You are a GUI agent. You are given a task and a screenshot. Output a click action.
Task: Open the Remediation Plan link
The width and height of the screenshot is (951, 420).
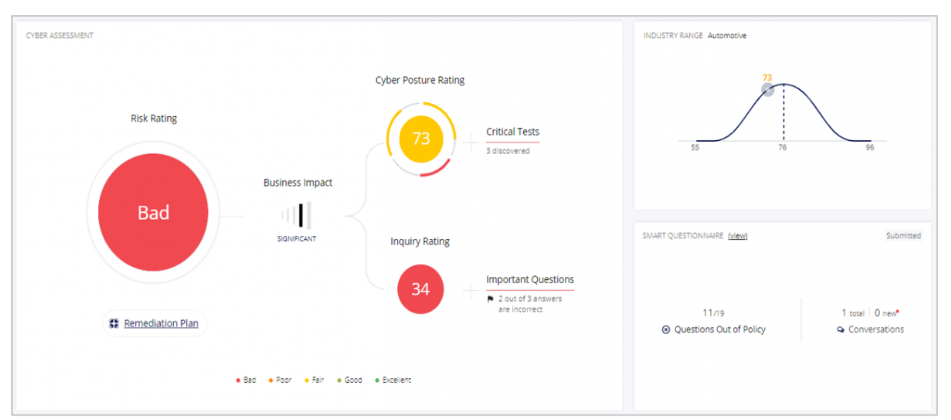(x=162, y=323)
